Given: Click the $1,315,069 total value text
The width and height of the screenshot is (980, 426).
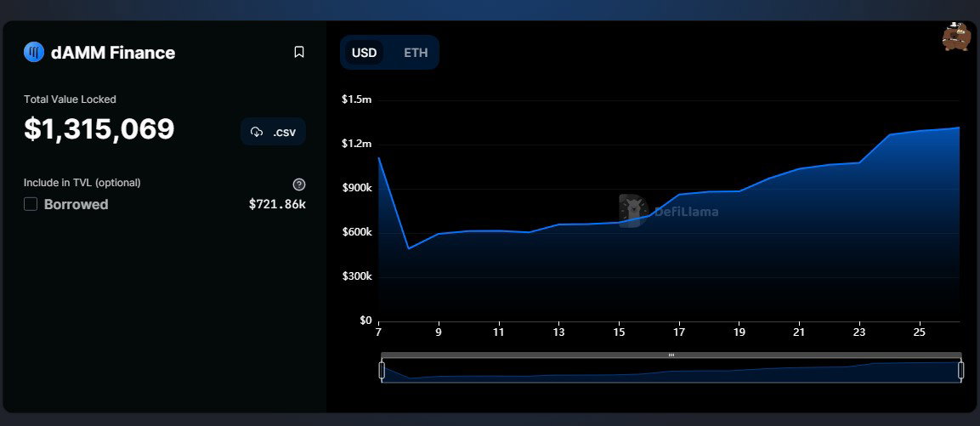Looking at the screenshot, I should [x=99, y=129].
